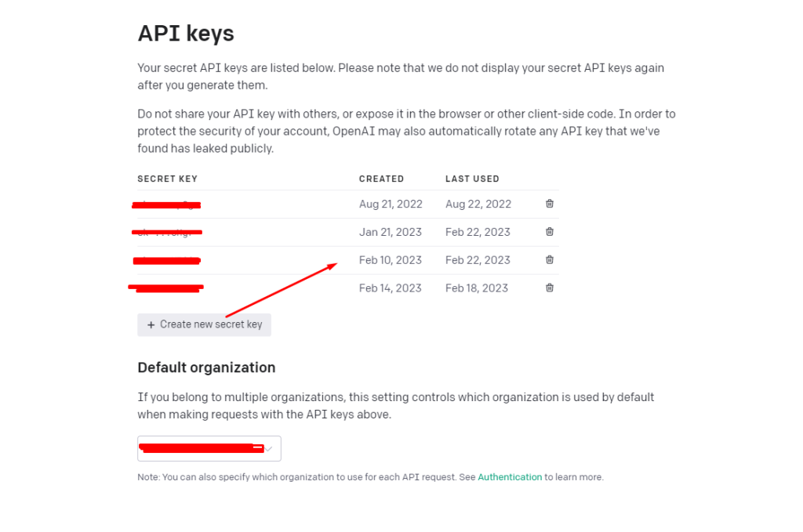Image resolution: width=803 pixels, height=532 pixels.
Task: Select the first redacted secret key entry
Action: (x=167, y=204)
